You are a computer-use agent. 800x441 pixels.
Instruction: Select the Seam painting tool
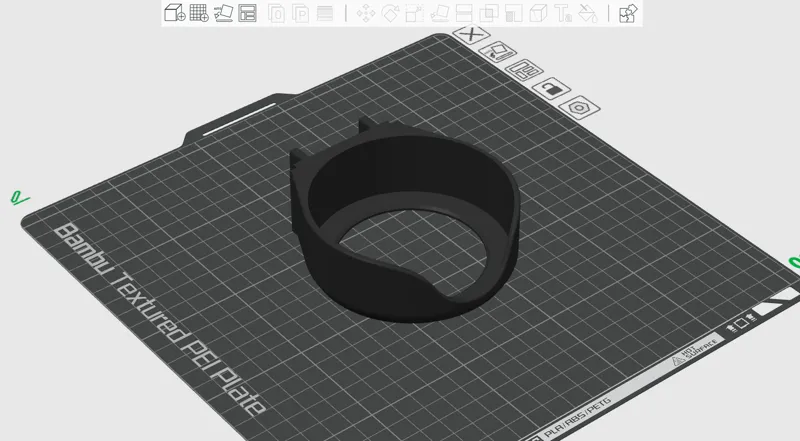click(x=538, y=13)
